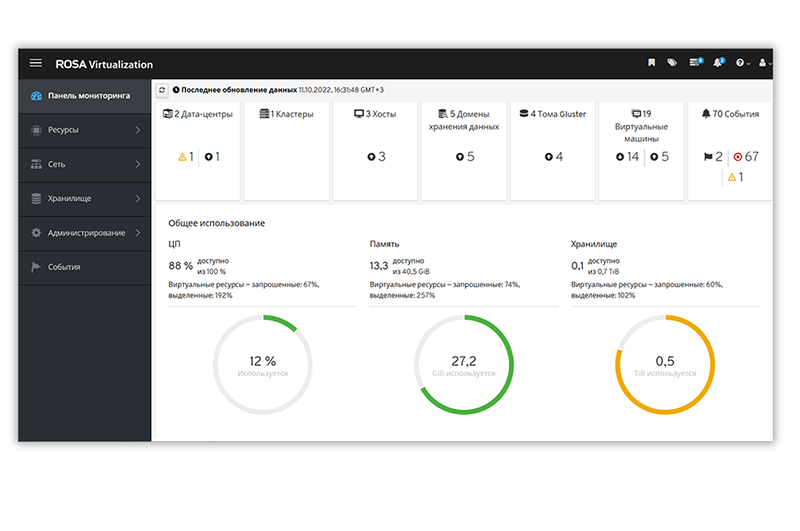The height and width of the screenshot is (531, 800).
Task: Click the bookmarks icon in header
Action: pos(651,63)
